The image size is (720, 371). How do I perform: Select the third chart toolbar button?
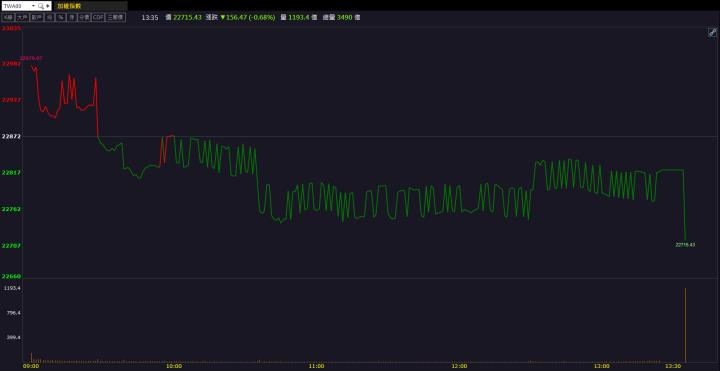(x=37, y=17)
